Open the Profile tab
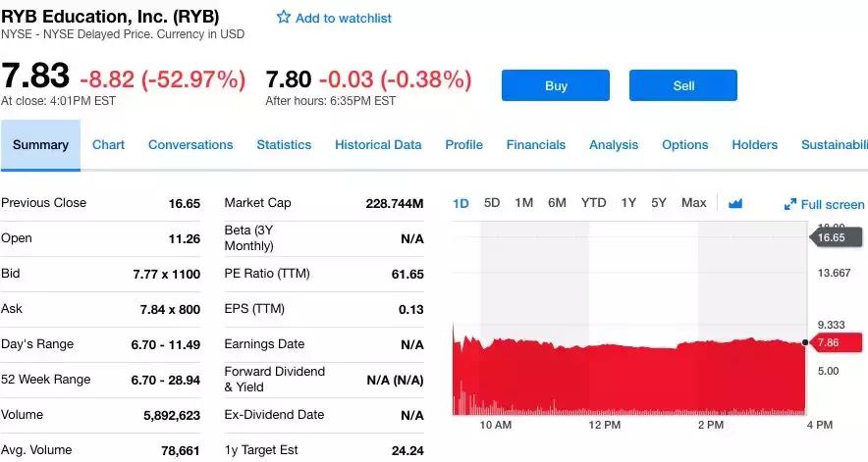The width and height of the screenshot is (868, 462). click(463, 144)
